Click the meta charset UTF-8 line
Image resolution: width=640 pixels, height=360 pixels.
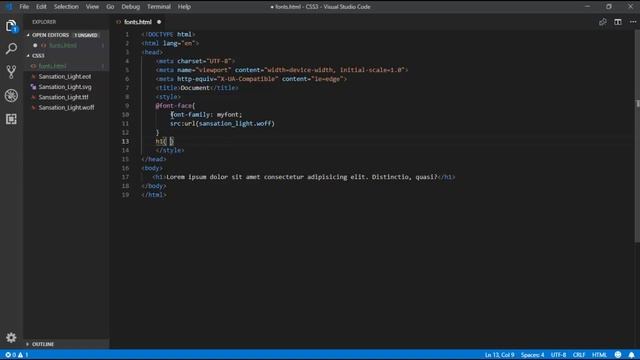point(195,61)
